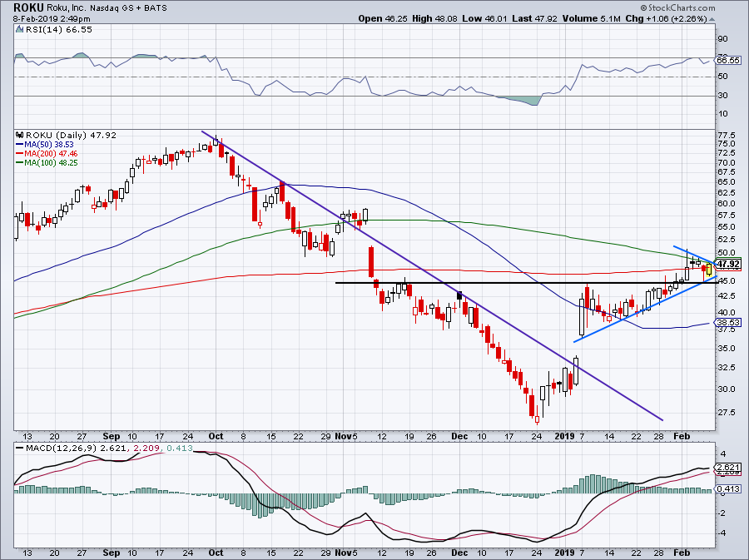Click the 35.0 price axis label
749x560 pixels.
(726, 349)
